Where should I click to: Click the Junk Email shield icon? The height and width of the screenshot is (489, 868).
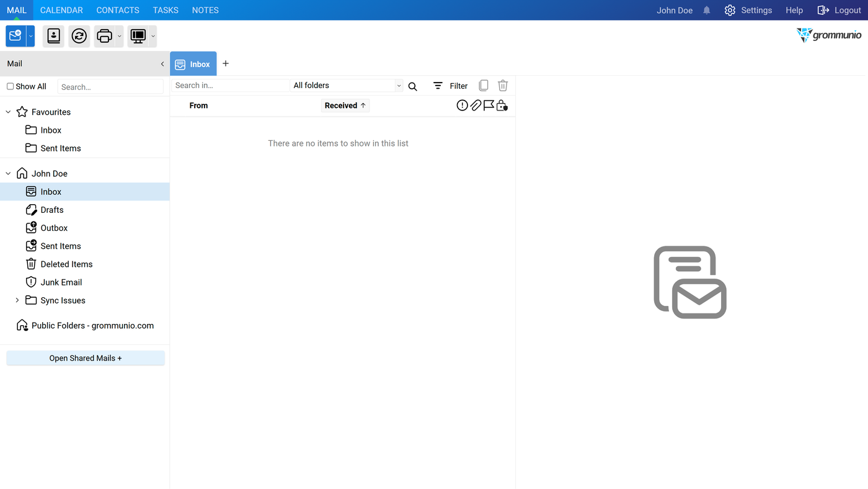click(x=31, y=282)
